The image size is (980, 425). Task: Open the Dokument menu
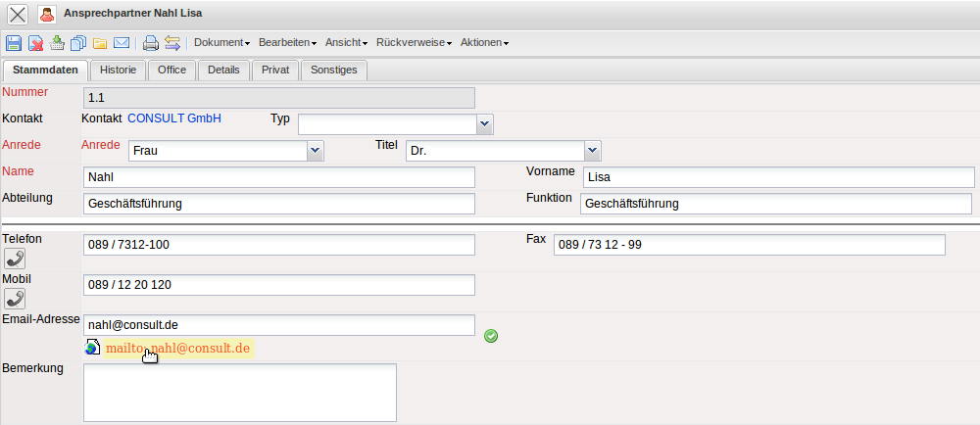point(221,43)
